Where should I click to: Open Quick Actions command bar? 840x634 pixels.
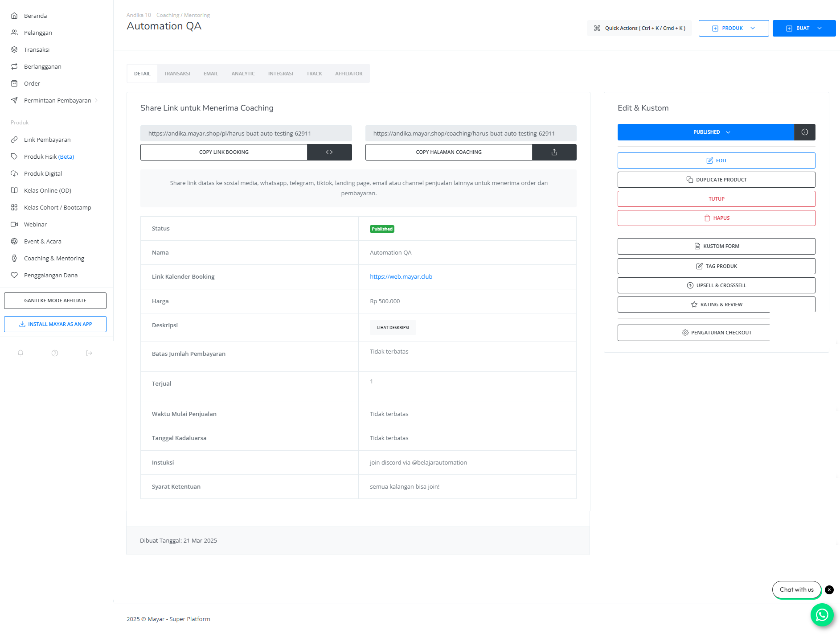point(639,28)
